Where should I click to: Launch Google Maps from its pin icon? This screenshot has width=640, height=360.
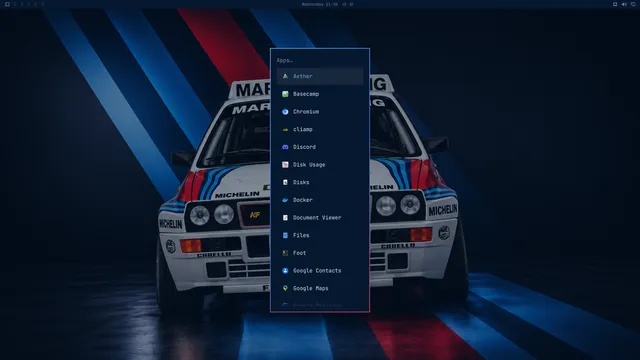(x=285, y=288)
